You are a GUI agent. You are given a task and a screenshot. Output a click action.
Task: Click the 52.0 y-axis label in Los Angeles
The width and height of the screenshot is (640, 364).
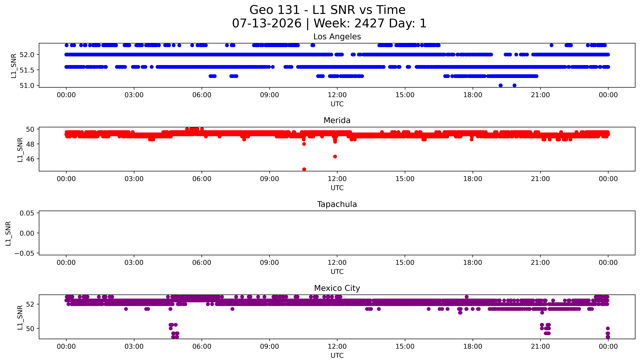(x=27, y=54)
